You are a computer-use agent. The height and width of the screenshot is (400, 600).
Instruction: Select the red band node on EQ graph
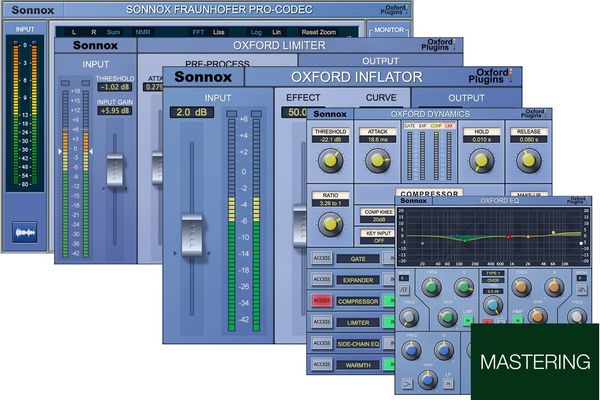[508, 237]
